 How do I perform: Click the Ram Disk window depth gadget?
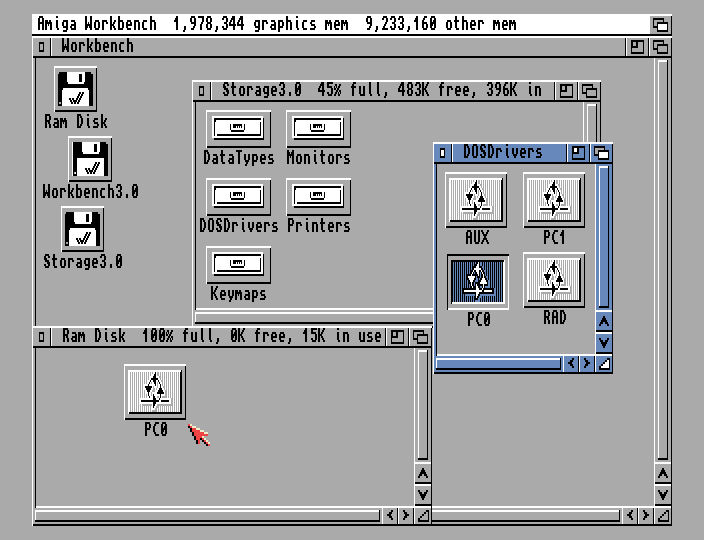click(x=421, y=337)
